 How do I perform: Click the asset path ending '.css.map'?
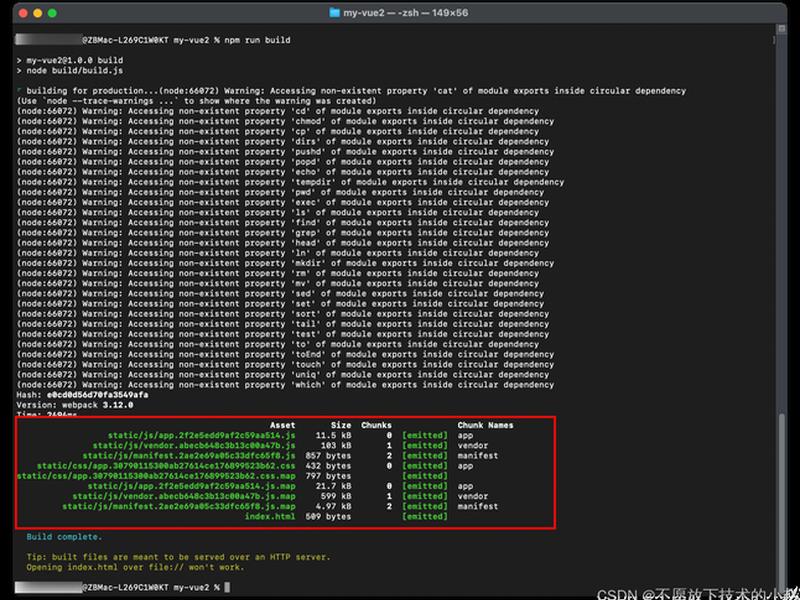point(156,477)
